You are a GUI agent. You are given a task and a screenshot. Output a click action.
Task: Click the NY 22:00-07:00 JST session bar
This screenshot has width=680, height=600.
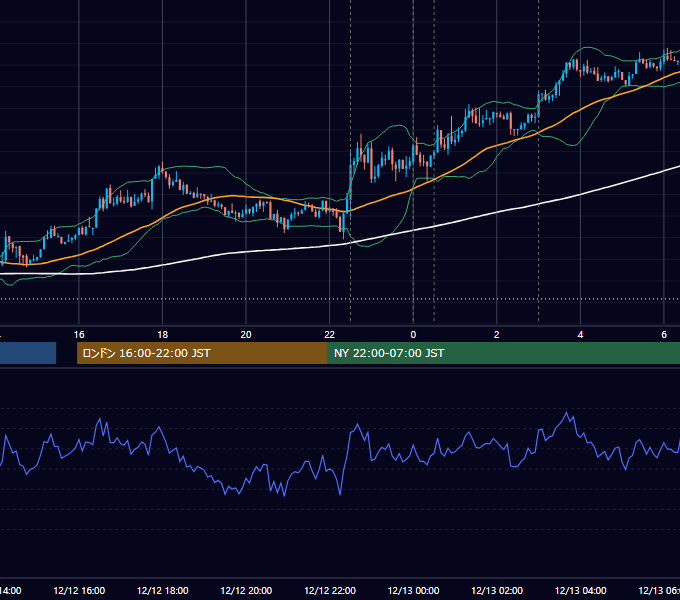(503, 353)
